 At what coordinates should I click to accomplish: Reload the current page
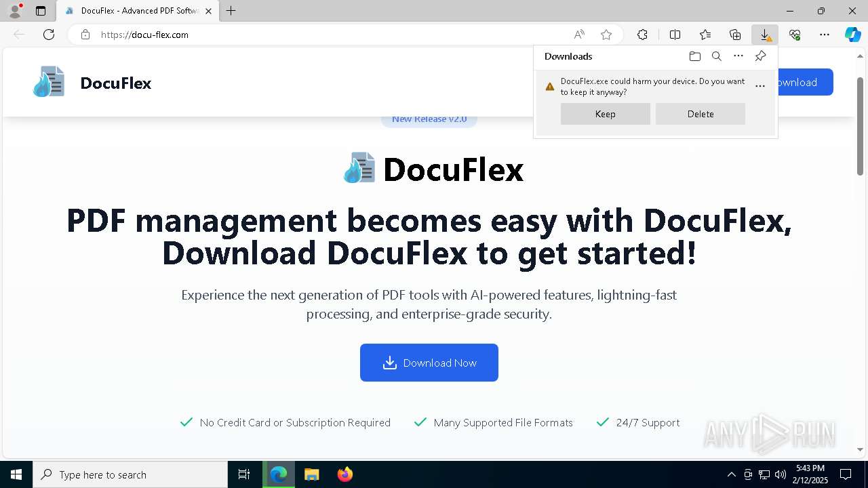pyautogui.click(x=49, y=35)
